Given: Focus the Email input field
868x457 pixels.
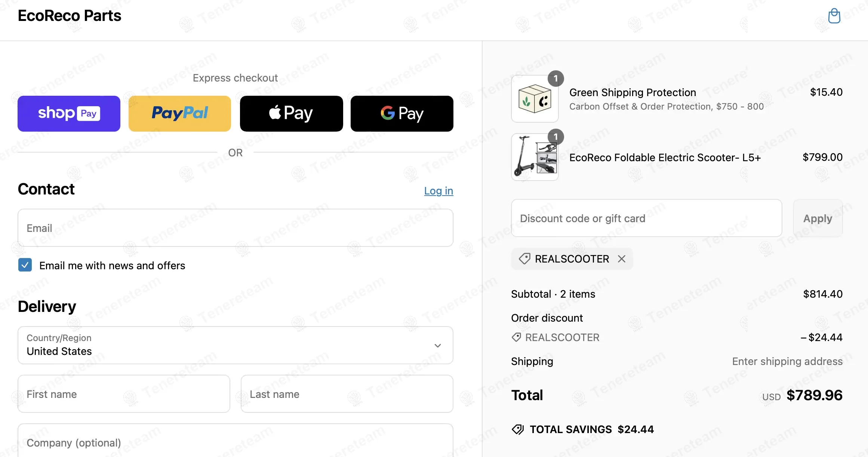Looking at the screenshot, I should tap(236, 228).
